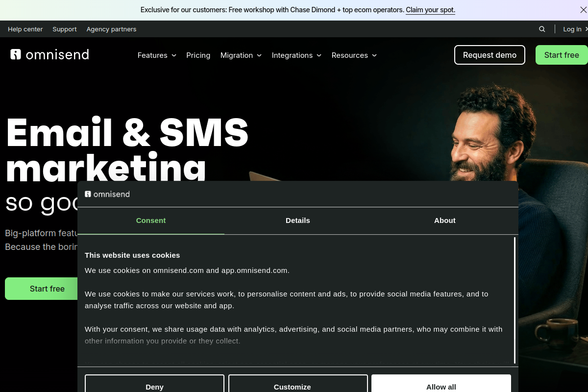Click the Omnisend logo in the header
Screen dimensions: 588x392
(49, 54)
